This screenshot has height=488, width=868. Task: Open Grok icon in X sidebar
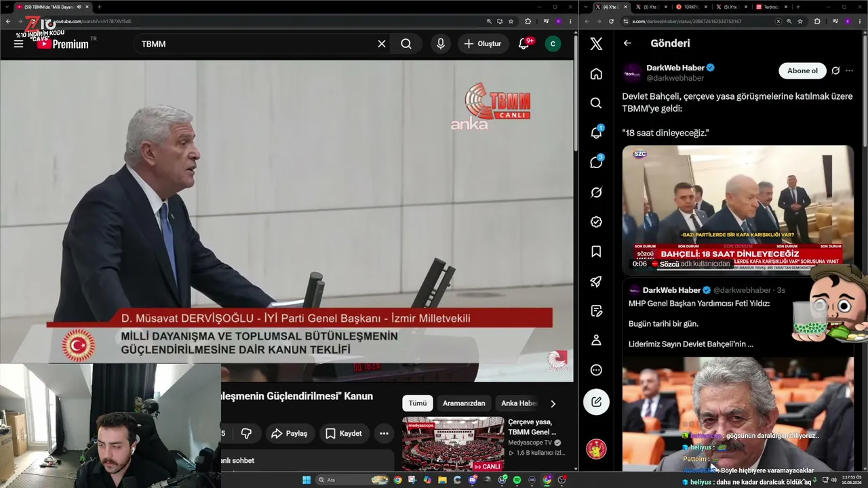point(596,192)
